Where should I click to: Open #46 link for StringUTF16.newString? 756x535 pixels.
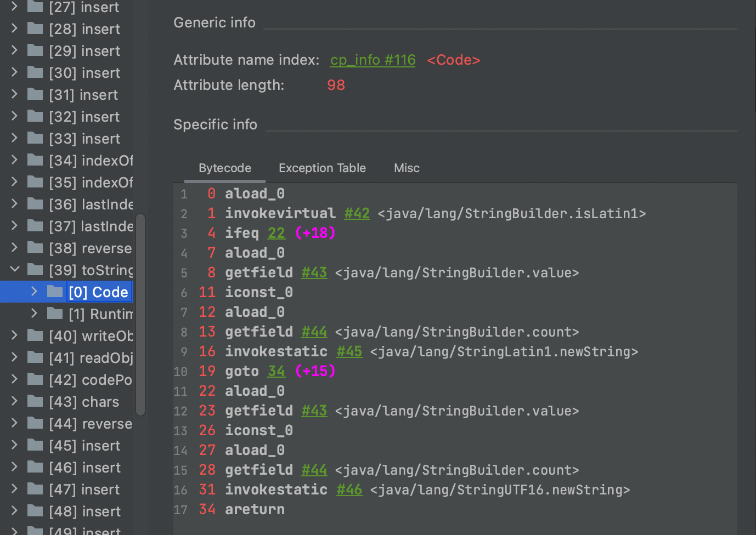coord(349,490)
